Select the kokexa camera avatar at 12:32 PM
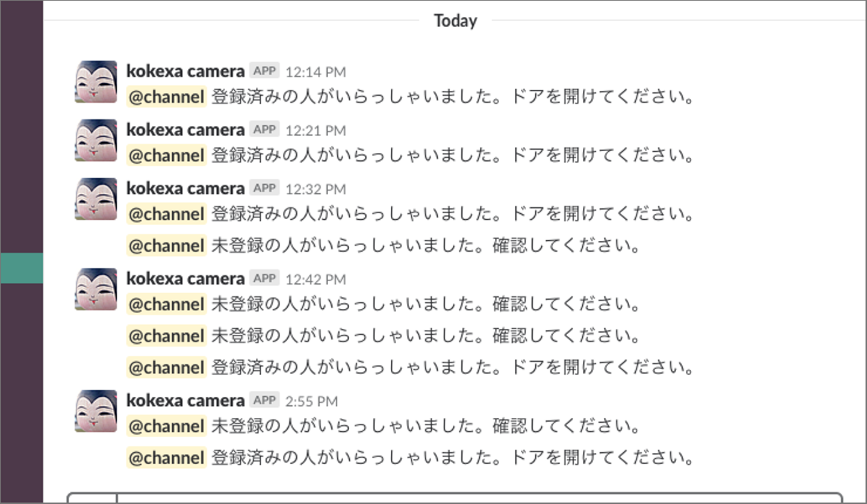Viewport: 867px width, 504px height. tap(96, 199)
